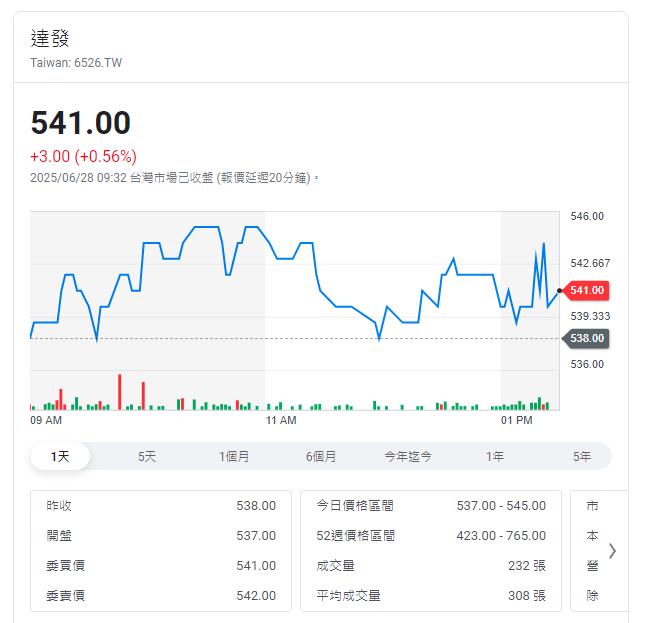Image resolution: width=655 pixels, height=623 pixels.
Task: Click the 開盤 label
Action: [x=59, y=536]
